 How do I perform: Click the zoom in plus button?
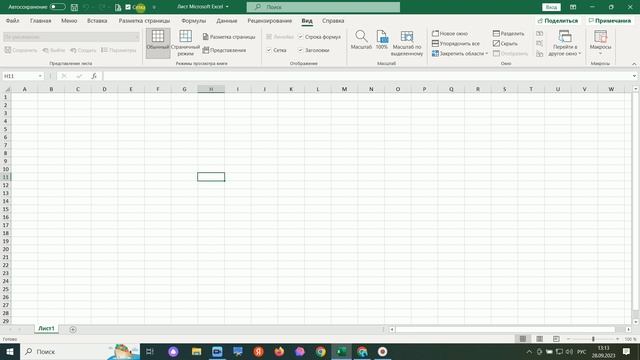click(x=617, y=339)
